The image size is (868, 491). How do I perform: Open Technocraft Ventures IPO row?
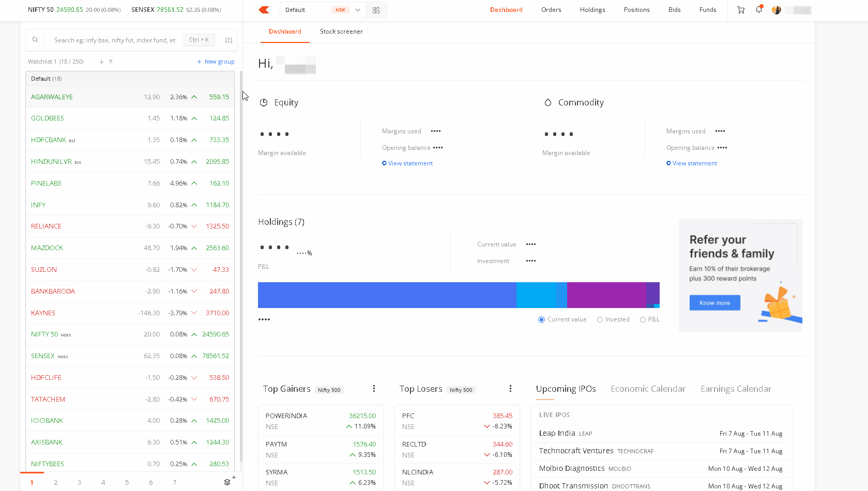661,451
